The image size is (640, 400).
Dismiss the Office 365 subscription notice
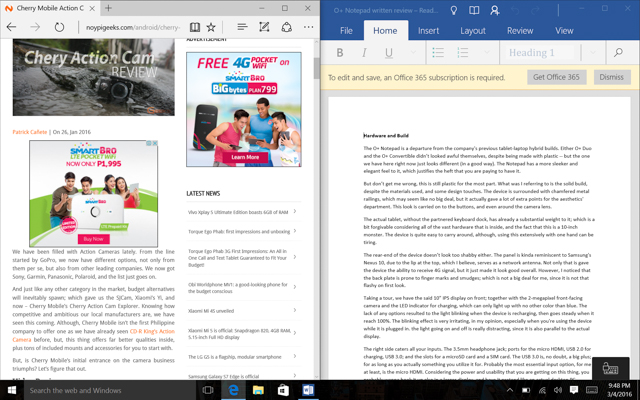coord(610,77)
